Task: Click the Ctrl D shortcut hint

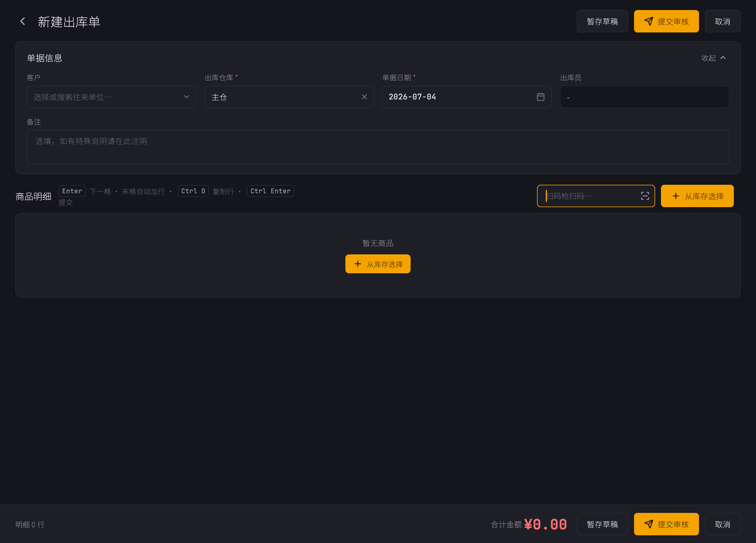Action: [x=193, y=191]
